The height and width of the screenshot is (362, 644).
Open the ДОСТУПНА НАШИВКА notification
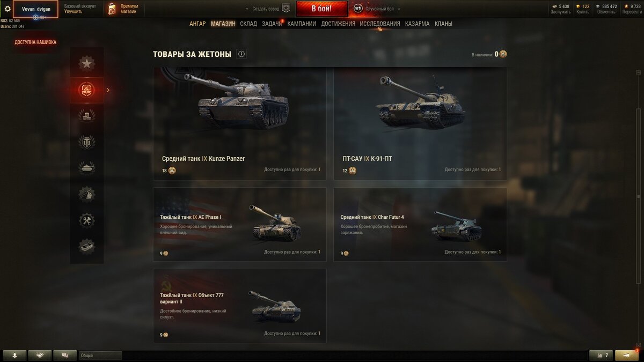(x=35, y=42)
